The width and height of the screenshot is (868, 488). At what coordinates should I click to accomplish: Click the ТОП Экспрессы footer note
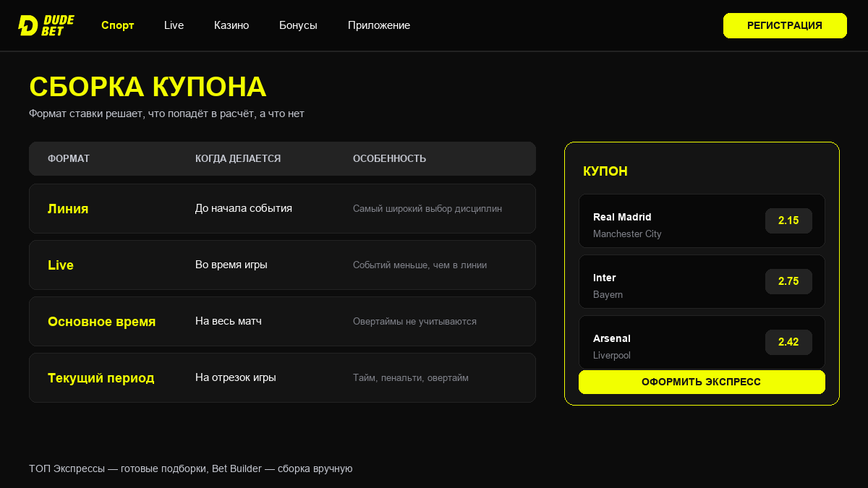pos(191,468)
